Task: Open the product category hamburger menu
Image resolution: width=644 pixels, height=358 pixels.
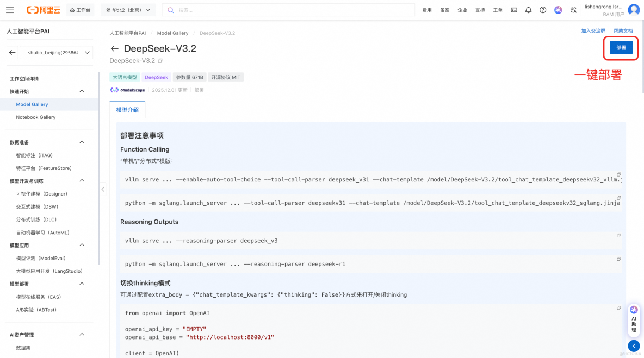Action: point(10,9)
